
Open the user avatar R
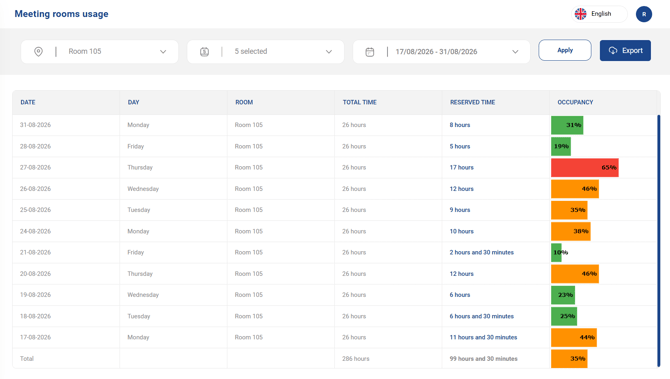[x=644, y=14]
